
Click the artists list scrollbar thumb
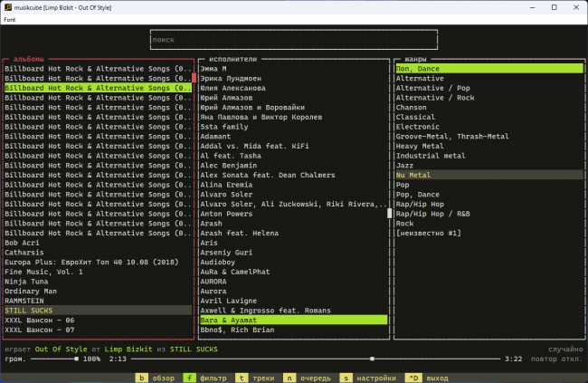coord(389,214)
